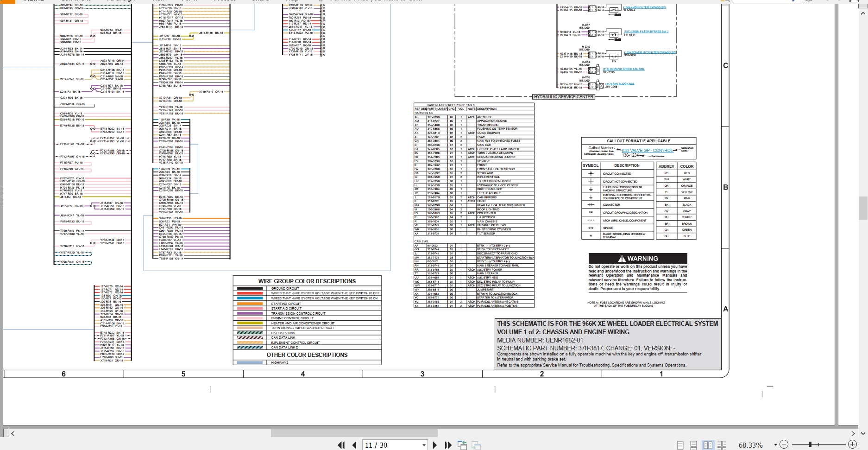
Task: Click the horizontal scroll right arrow
Action: click(x=853, y=433)
